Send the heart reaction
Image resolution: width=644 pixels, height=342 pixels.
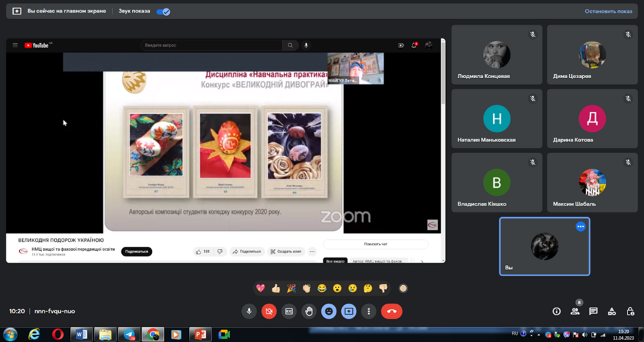[260, 288]
